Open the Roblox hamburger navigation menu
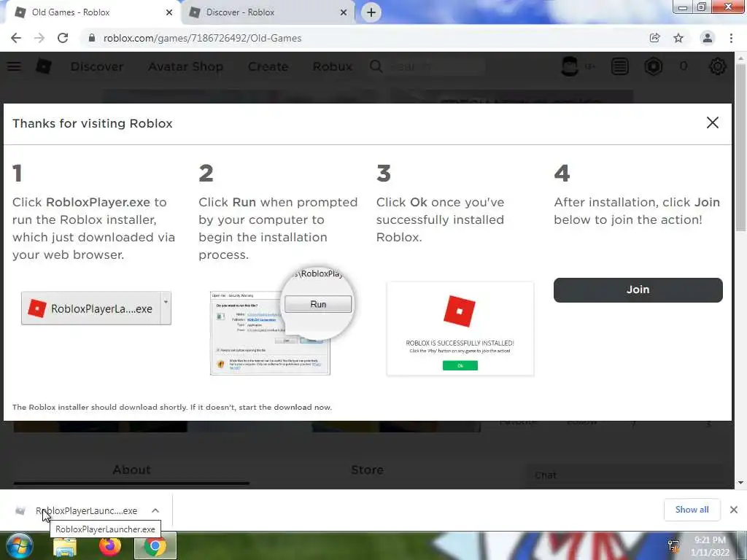 pyautogui.click(x=15, y=66)
